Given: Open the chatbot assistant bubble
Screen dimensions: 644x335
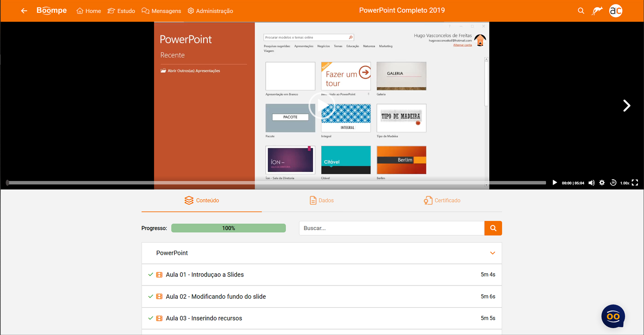Looking at the screenshot, I should pos(613,316).
